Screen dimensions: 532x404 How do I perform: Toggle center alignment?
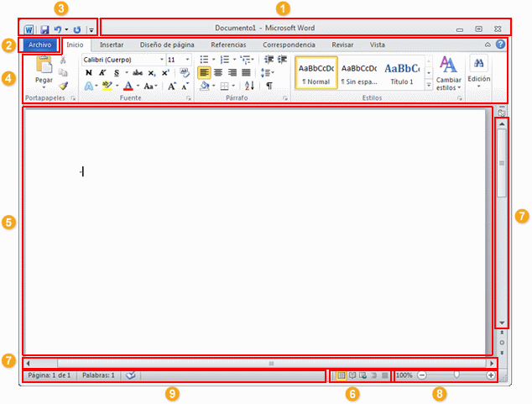click(218, 72)
